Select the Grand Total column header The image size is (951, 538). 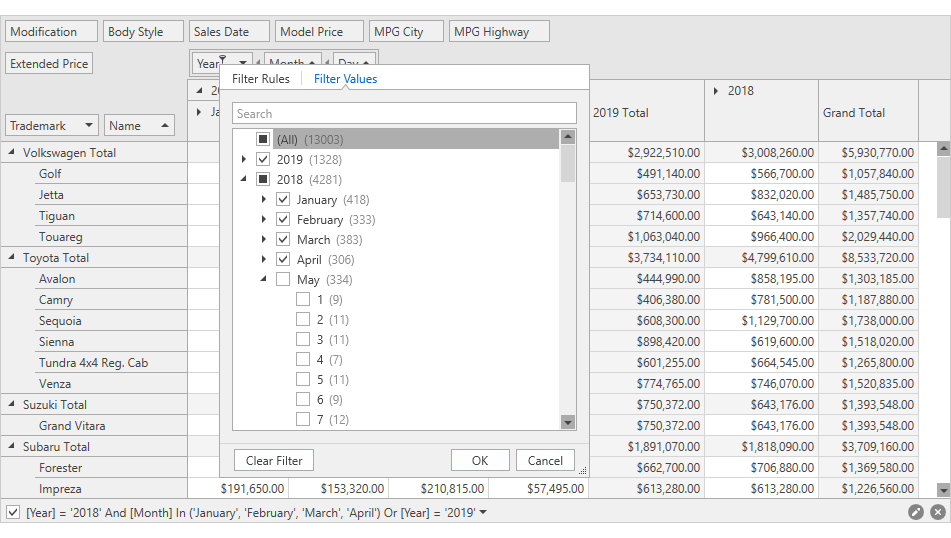[869, 113]
